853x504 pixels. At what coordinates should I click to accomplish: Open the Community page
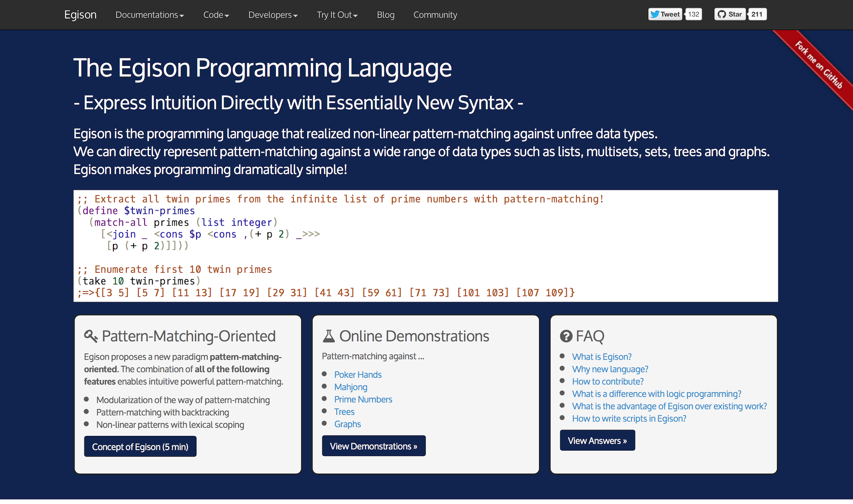click(435, 15)
